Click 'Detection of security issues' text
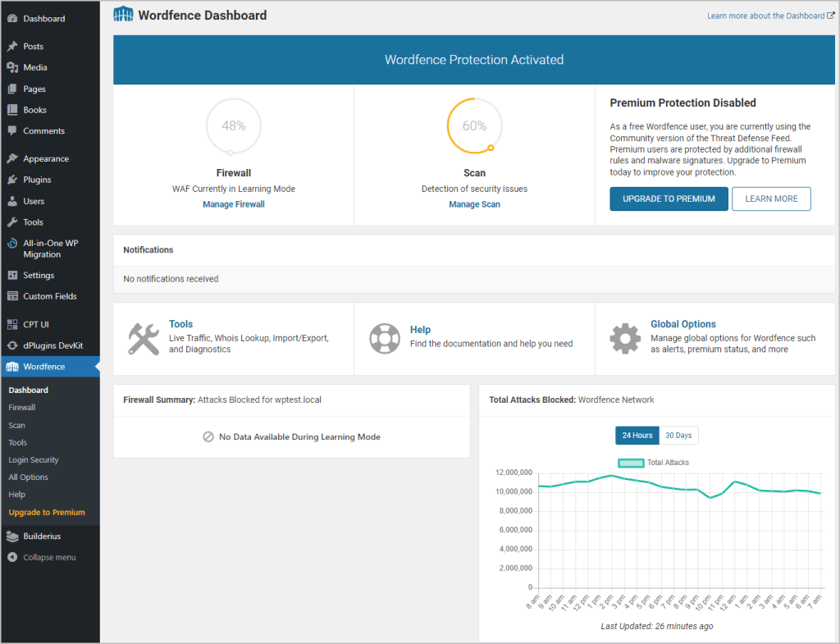The width and height of the screenshot is (840, 644). point(474,189)
